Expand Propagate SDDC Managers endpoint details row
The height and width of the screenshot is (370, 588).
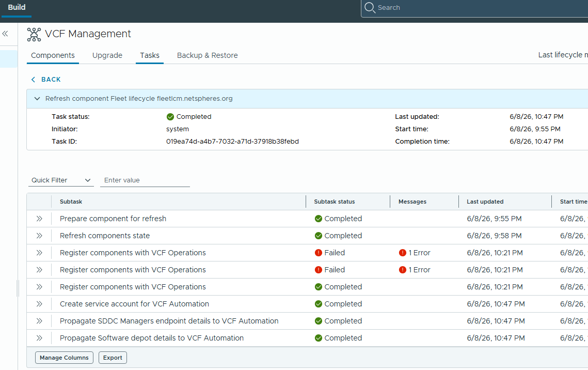[x=39, y=321]
